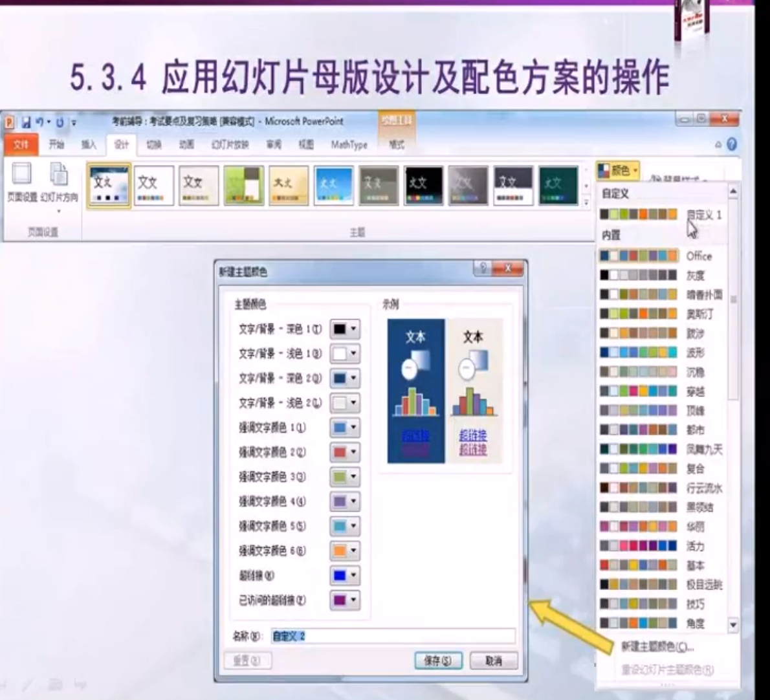Open the 已访问的超链接 color dropdown
The width and height of the screenshot is (770, 700).
pyautogui.click(x=345, y=600)
